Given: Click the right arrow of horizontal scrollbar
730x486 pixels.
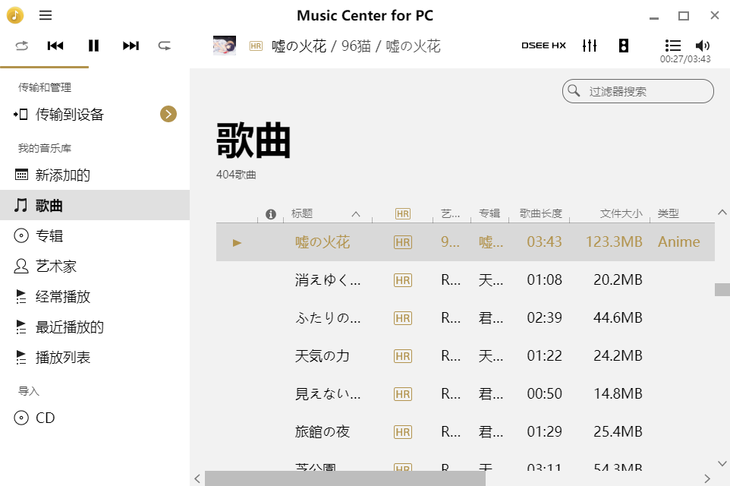Looking at the screenshot, I should coord(707,479).
